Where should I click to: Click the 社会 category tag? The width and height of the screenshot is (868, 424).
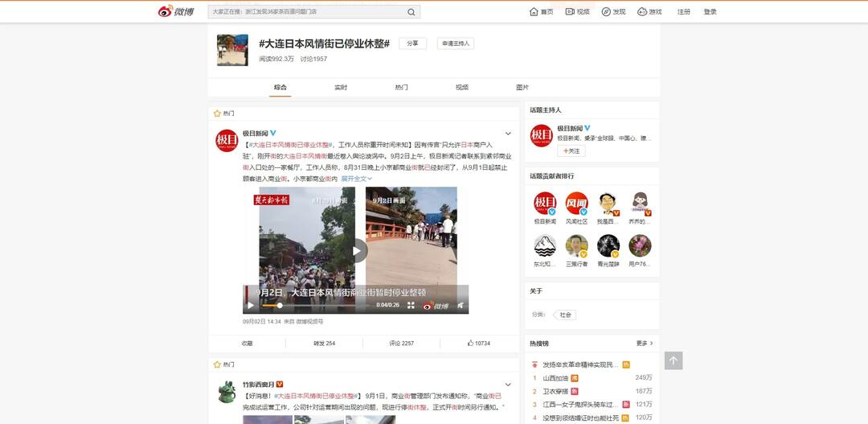coord(565,315)
